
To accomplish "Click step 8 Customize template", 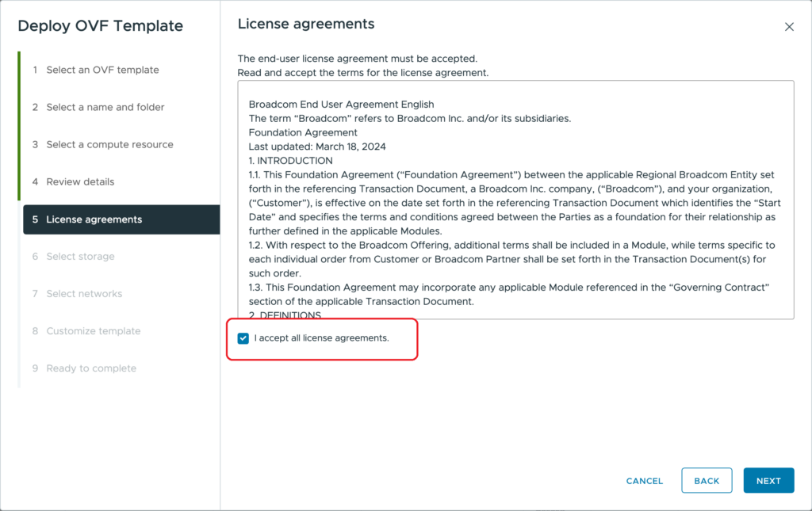I will (x=93, y=331).
